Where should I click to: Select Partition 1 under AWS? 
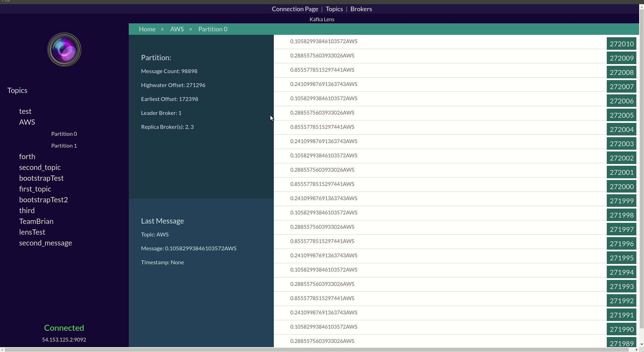[x=64, y=146]
